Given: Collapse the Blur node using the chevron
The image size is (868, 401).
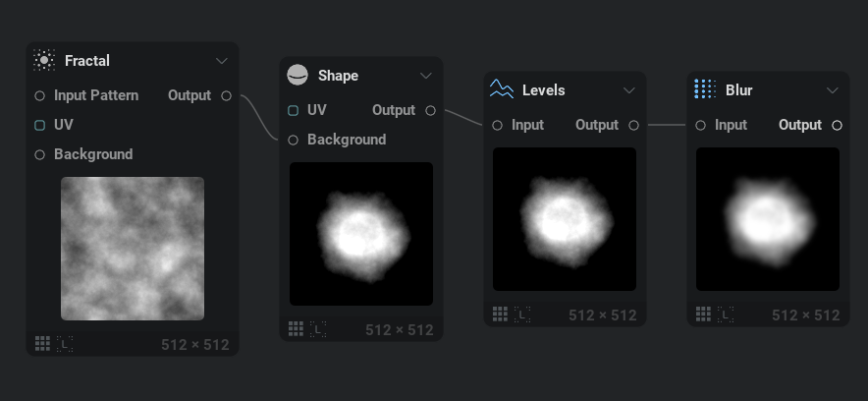Looking at the screenshot, I should [833, 90].
